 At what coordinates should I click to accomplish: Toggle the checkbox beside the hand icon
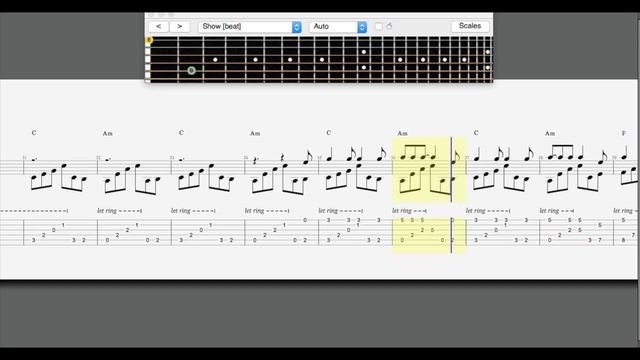(x=378, y=27)
